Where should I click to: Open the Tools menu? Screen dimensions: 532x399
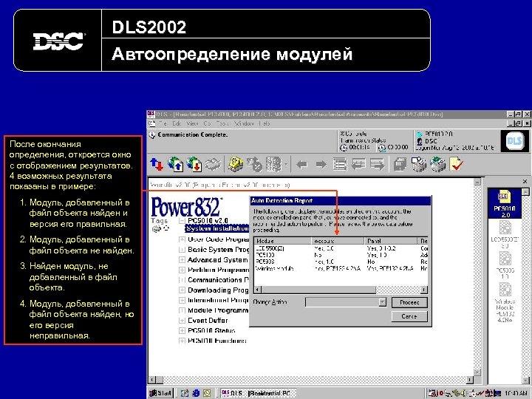(x=222, y=124)
